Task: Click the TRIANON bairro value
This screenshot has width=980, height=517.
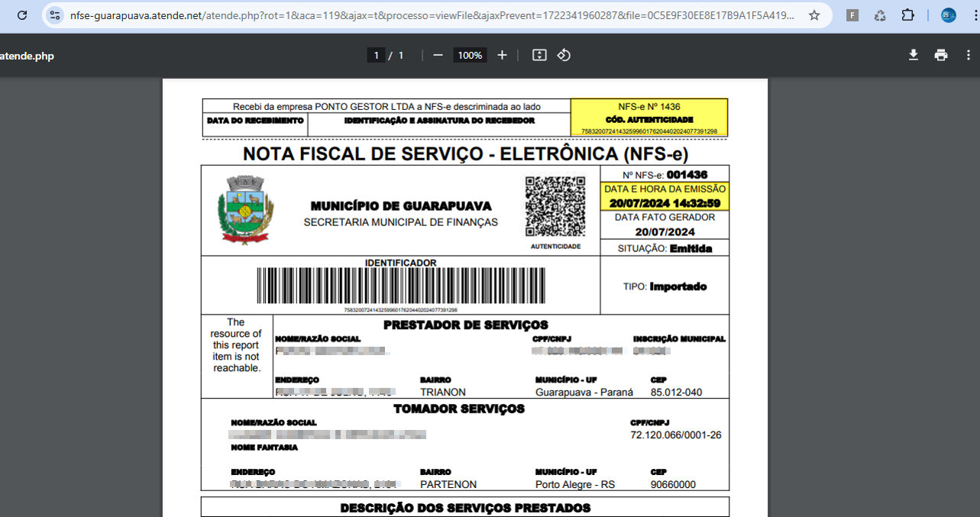Action: 443,393
